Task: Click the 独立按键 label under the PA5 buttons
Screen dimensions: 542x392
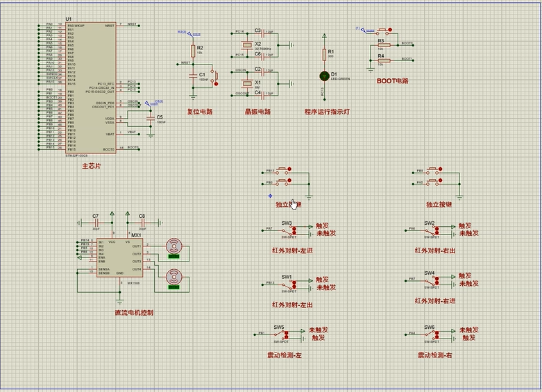Action: click(x=439, y=205)
